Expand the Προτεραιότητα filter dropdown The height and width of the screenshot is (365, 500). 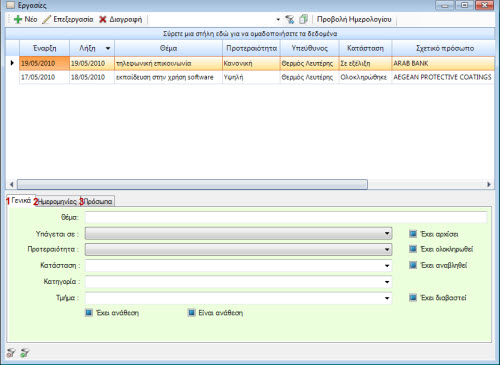pyautogui.click(x=387, y=249)
